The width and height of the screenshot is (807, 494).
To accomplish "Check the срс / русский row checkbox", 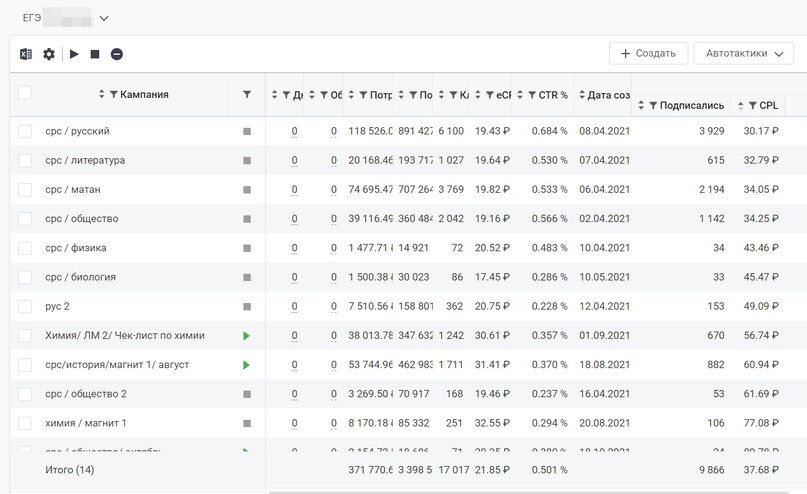I will click(25, 131).
